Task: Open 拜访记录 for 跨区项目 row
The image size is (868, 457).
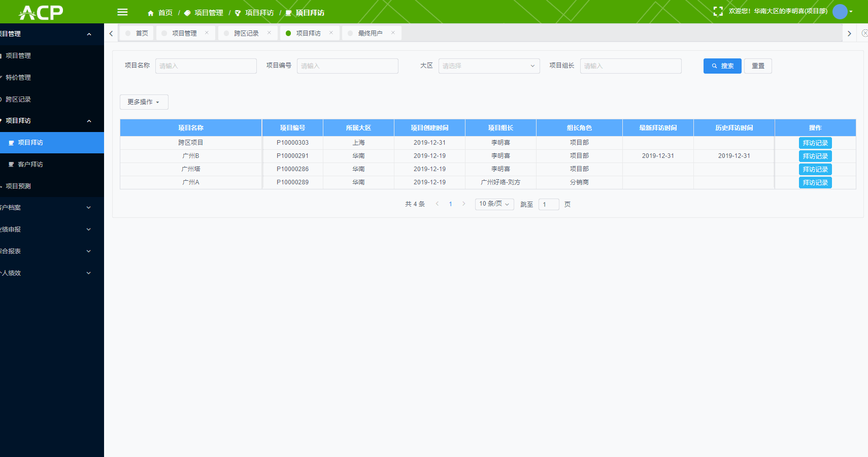Action: [x=815, y=143]
